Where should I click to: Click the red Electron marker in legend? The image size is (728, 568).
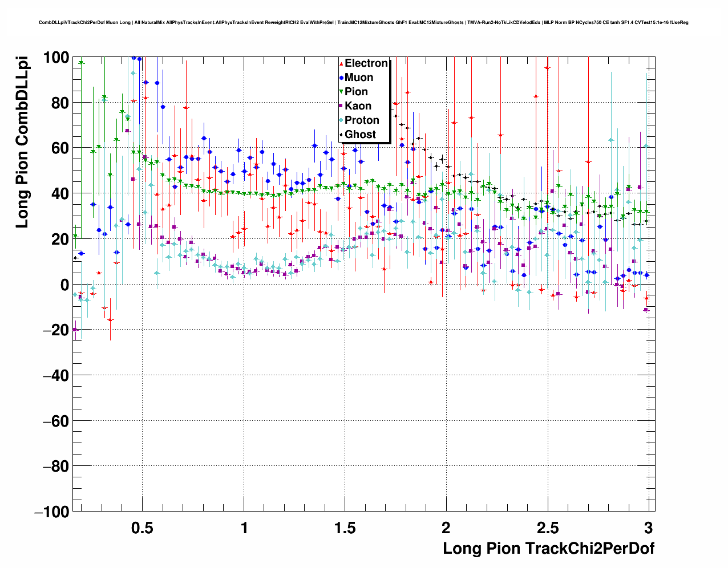coord(341,63)
